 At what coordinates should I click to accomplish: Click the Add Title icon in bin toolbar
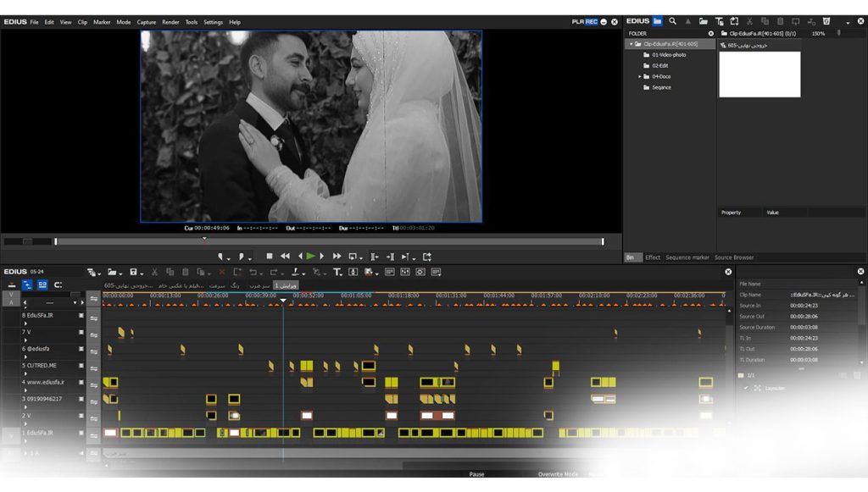[x=719, y=21]
